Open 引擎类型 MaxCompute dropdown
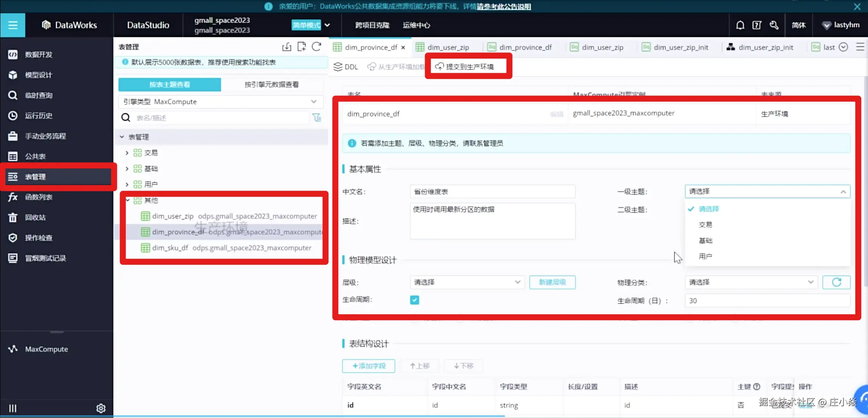This screenshot has width=868, height=418. click(x=220, y=102)
